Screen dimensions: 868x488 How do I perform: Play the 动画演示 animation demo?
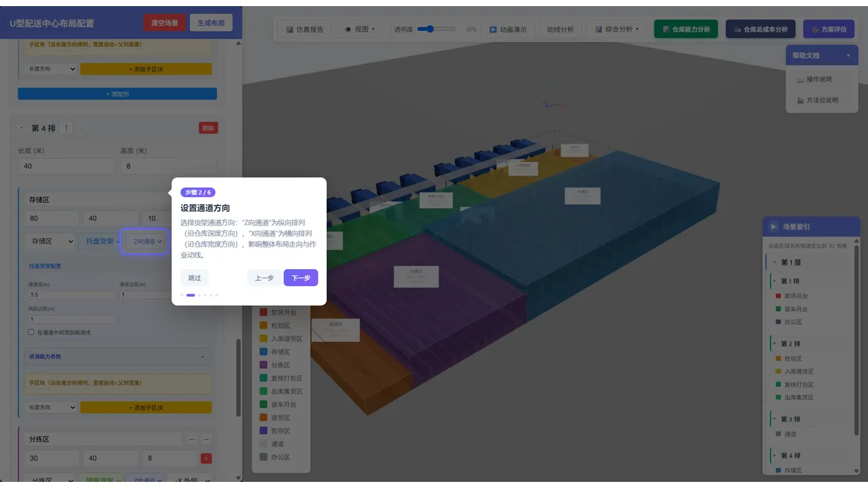coord(507,29)
